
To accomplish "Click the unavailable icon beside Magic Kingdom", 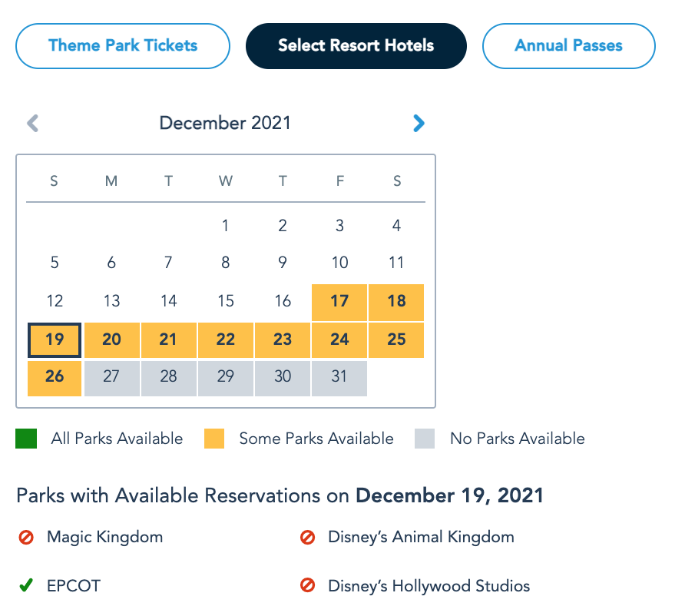I will pos(26,538).
